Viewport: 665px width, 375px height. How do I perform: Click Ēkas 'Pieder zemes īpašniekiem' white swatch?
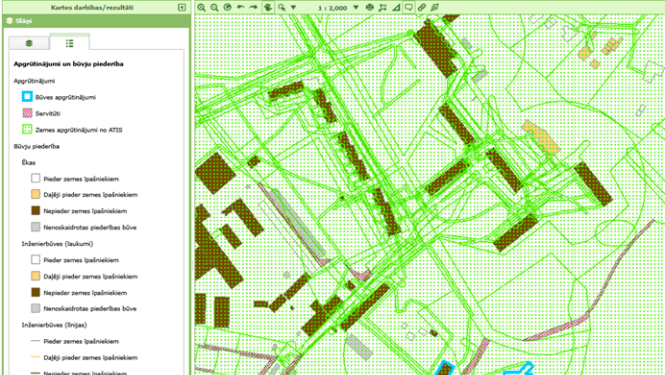tap(36, 178)
